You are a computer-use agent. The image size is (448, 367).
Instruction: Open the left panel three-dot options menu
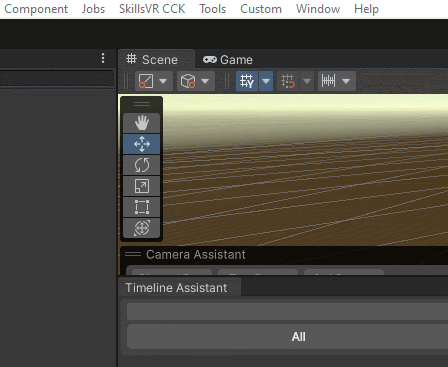click(103, 58)
